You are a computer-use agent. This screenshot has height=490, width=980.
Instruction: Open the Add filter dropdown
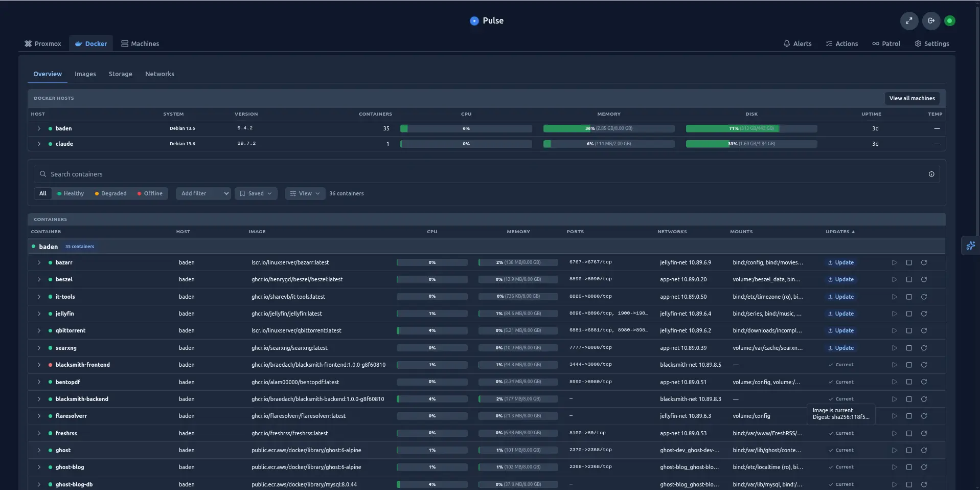pos(203,193)
